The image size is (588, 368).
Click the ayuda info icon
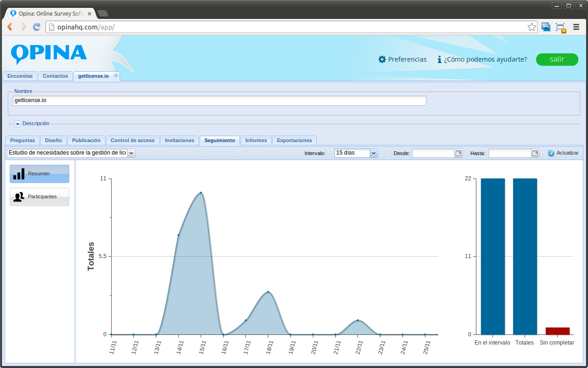click(x=440, y=59)
